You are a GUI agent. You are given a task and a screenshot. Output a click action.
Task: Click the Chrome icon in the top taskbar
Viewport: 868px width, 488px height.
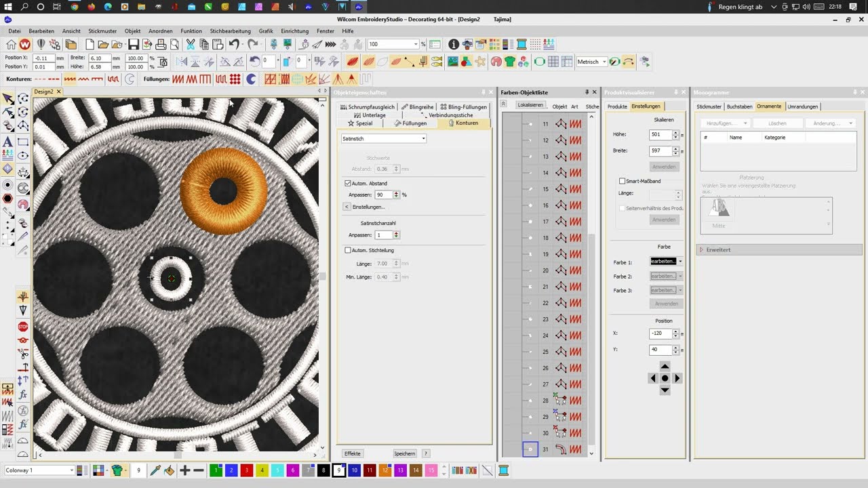point(73,7)
